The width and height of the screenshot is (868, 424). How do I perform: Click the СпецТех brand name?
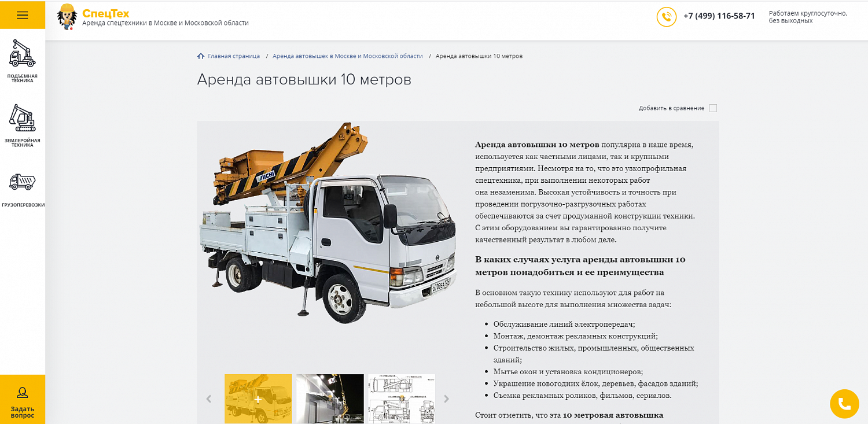point(106,13)
